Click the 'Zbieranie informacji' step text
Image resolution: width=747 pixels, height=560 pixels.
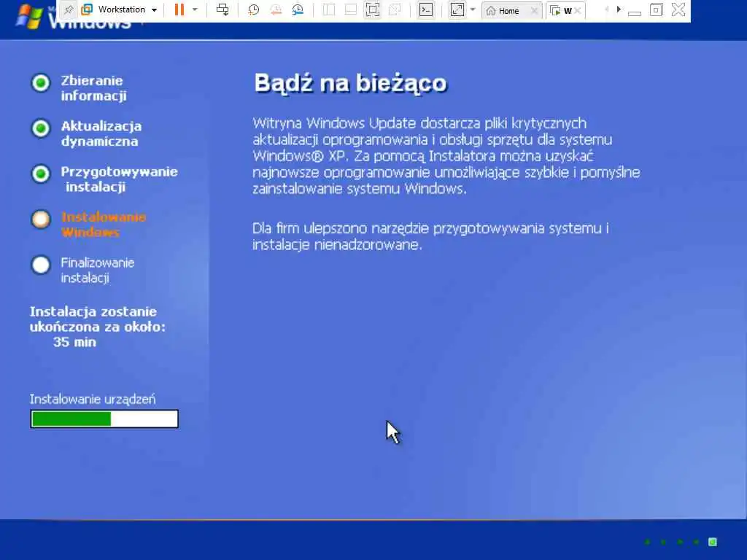click(x=94, y=88)
